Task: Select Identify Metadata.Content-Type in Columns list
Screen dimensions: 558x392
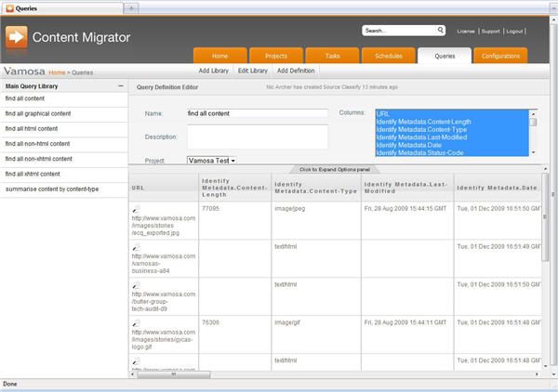Action: (452, 129)
